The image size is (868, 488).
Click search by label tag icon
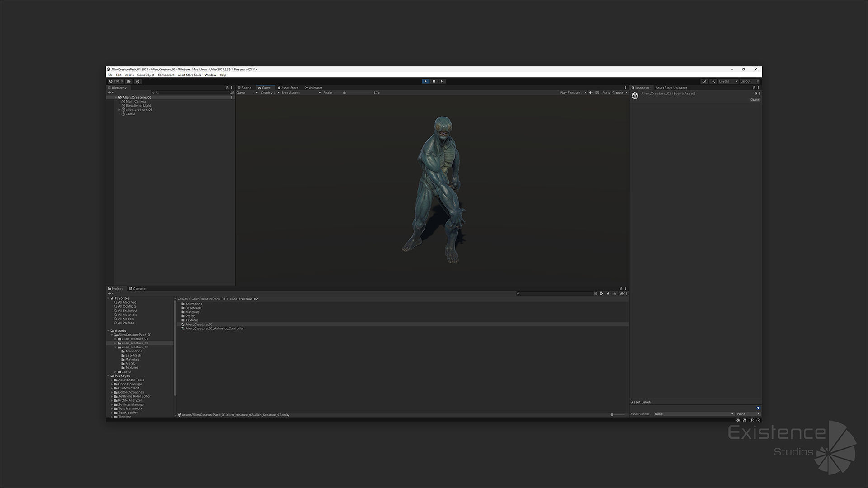(608, 294)
